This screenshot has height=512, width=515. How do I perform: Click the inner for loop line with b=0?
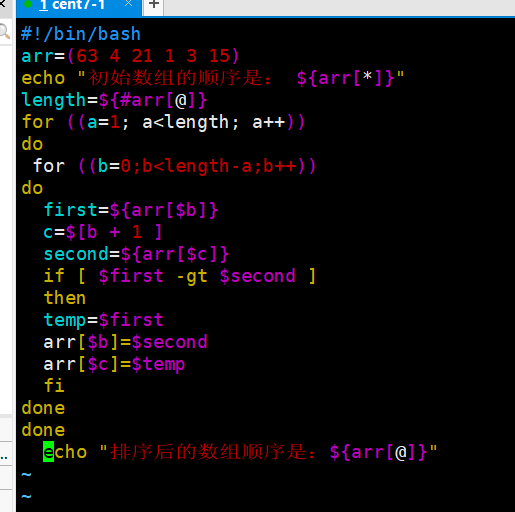pos(174,166)
